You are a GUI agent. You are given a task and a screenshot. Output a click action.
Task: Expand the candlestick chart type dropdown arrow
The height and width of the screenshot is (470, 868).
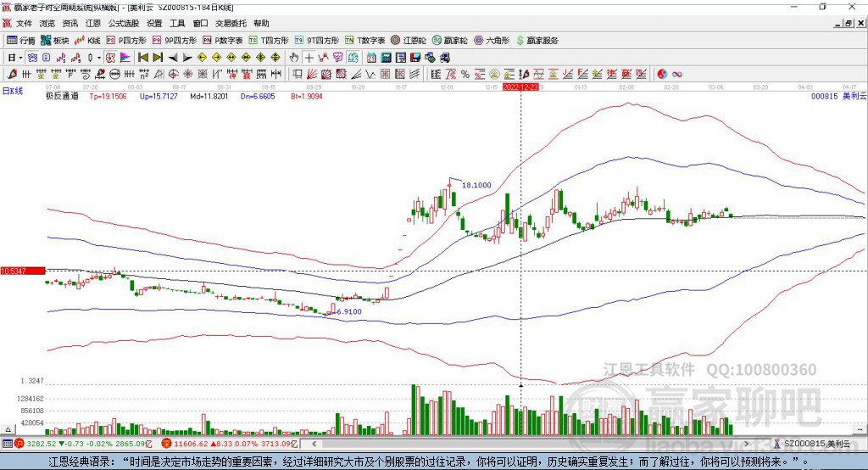click(99, 58)
